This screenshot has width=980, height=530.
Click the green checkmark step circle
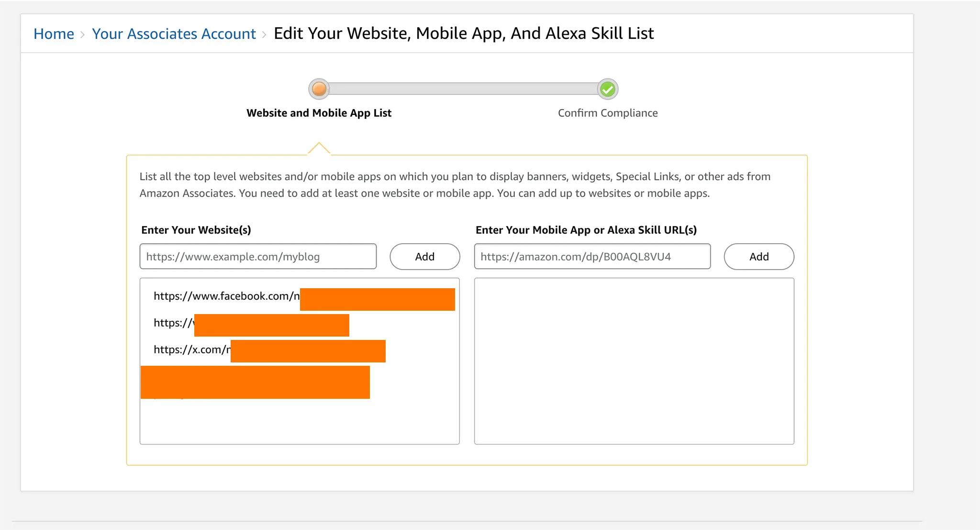[x=608, y=89]
